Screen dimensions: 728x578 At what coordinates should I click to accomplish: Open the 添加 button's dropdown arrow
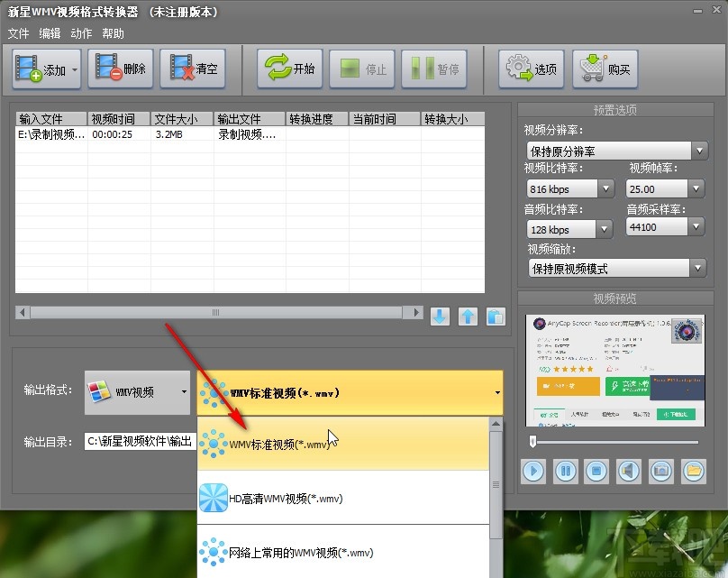point(75,69)
